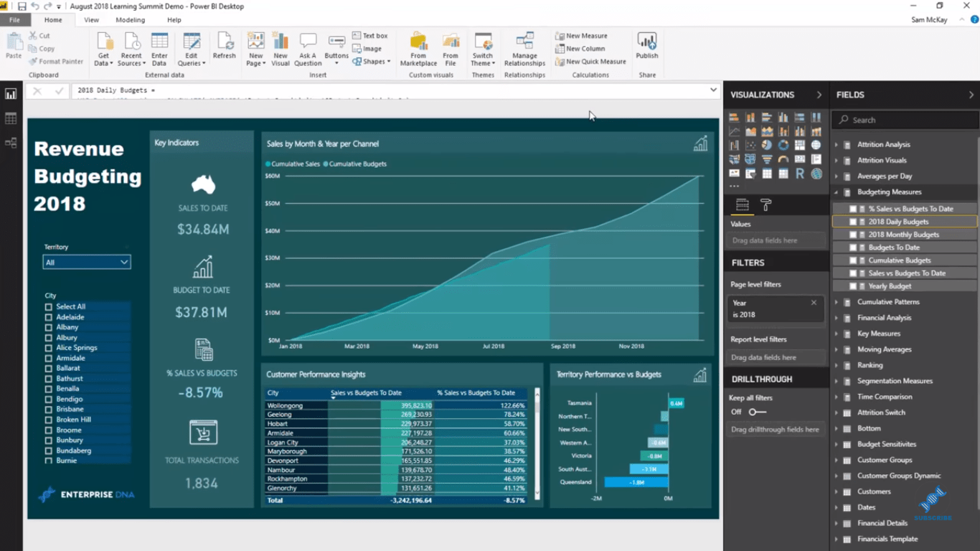Check the Broken Hill checkbox

tap(49, 420)
